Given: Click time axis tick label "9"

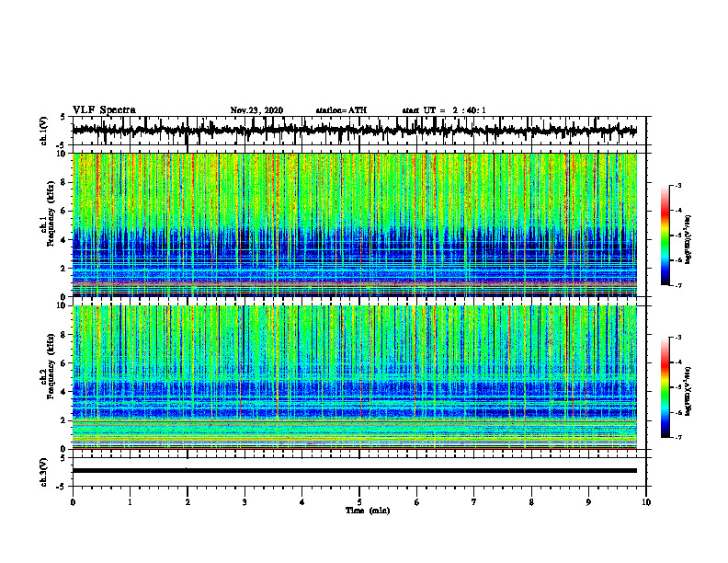Looking at the screenshot, I should click(x=588, y=502).
